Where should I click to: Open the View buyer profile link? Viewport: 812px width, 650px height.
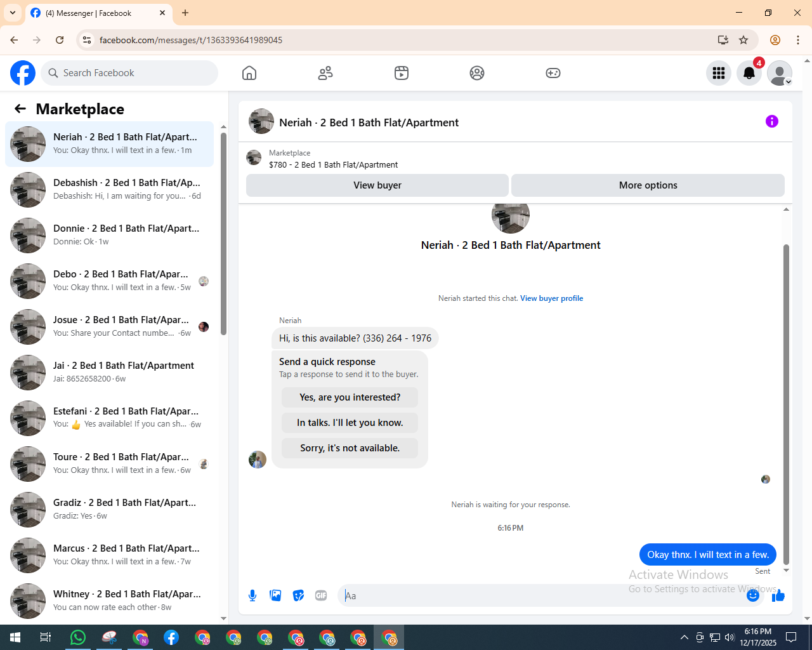coord(551,298)
